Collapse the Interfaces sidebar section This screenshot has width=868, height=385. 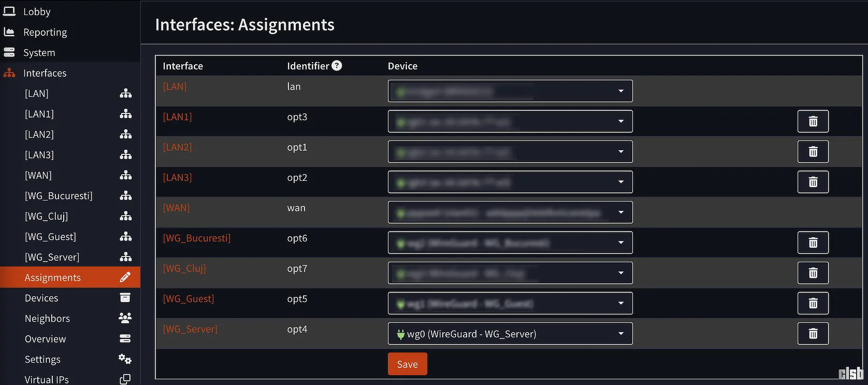coord(45,73)
